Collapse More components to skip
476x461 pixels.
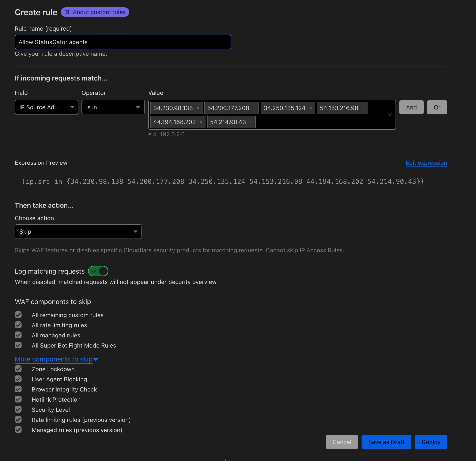pos(56,359)
